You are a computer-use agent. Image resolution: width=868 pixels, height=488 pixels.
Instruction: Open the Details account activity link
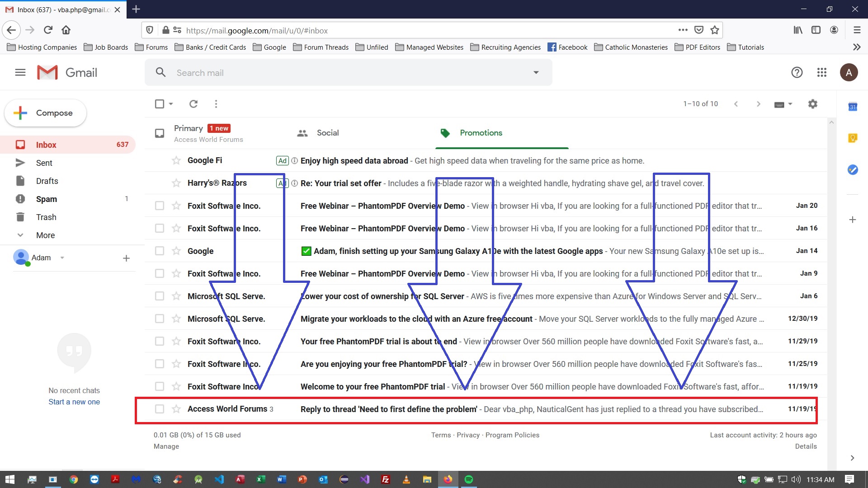(x=806, y=446)
